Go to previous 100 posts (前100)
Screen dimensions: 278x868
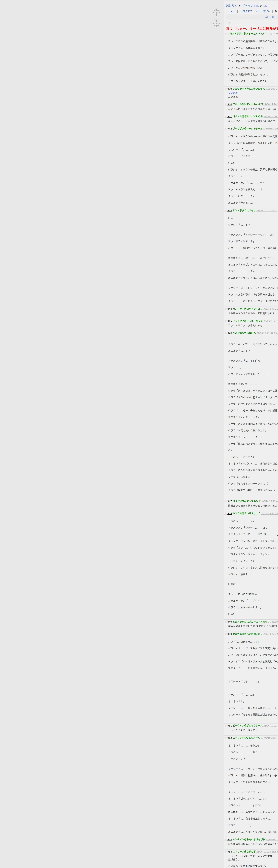coord(266,11)
